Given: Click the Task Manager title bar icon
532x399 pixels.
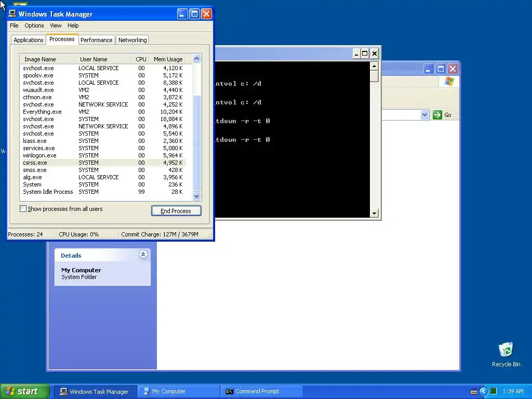Looking at the screenshot, I should [12, 14].
